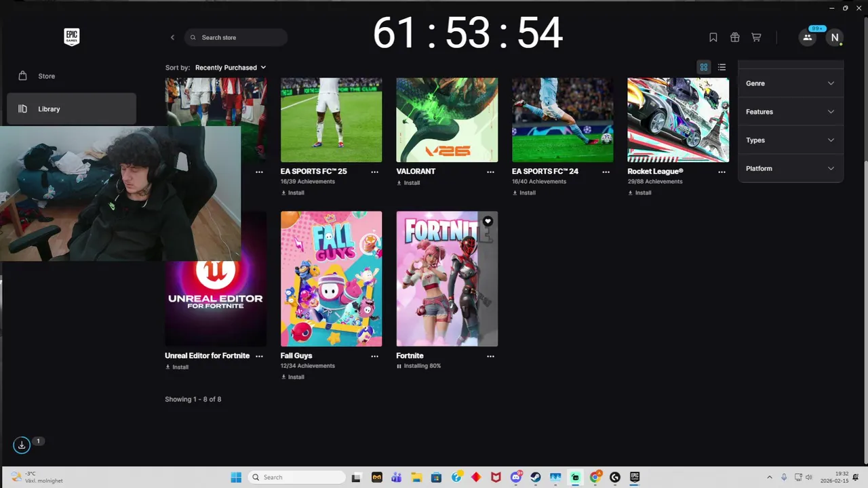Switch to grid view

[704, 67]
